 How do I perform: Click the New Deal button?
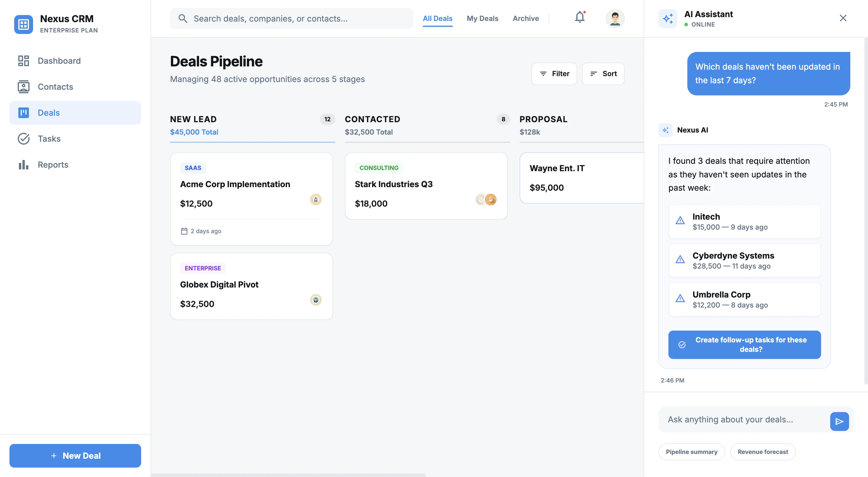coord(75,455)
